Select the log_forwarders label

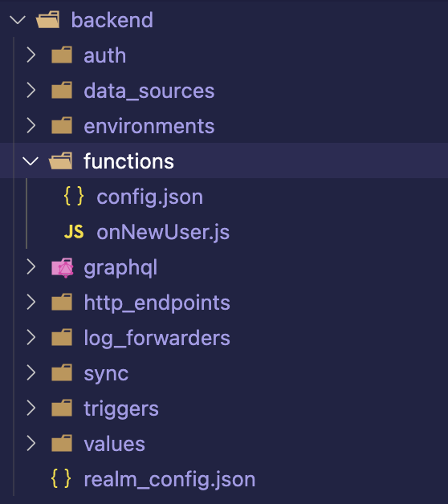157,339
